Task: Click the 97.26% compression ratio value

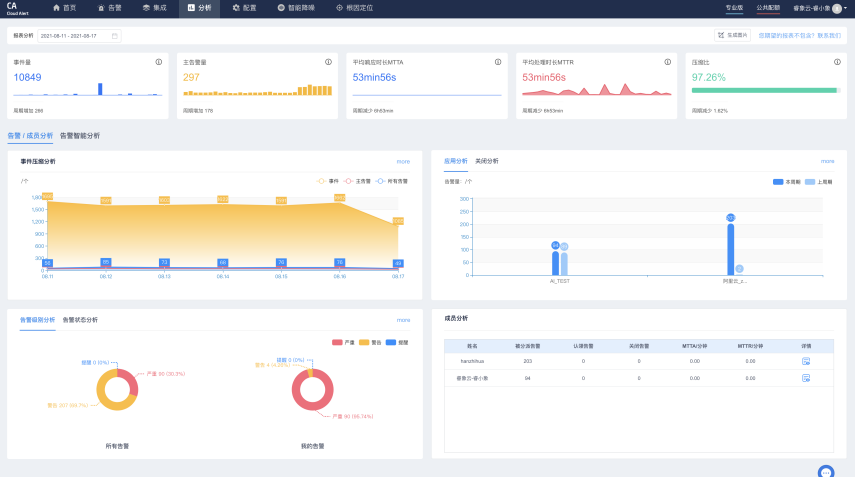Action: [708, 77]
